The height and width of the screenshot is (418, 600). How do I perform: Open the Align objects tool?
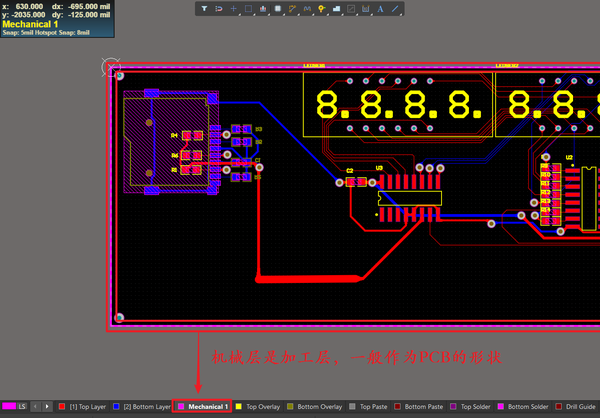(x=263, y=9)
